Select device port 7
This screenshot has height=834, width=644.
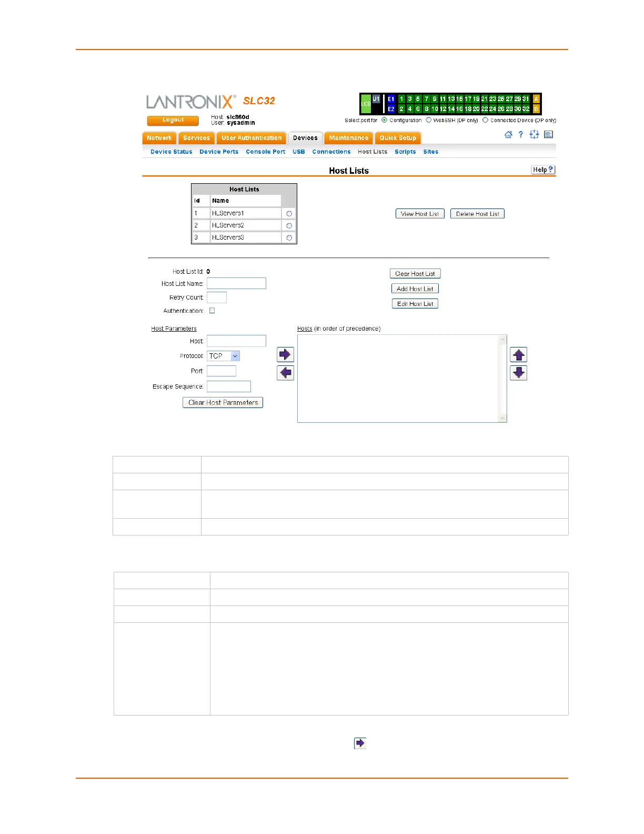[427, 99]
